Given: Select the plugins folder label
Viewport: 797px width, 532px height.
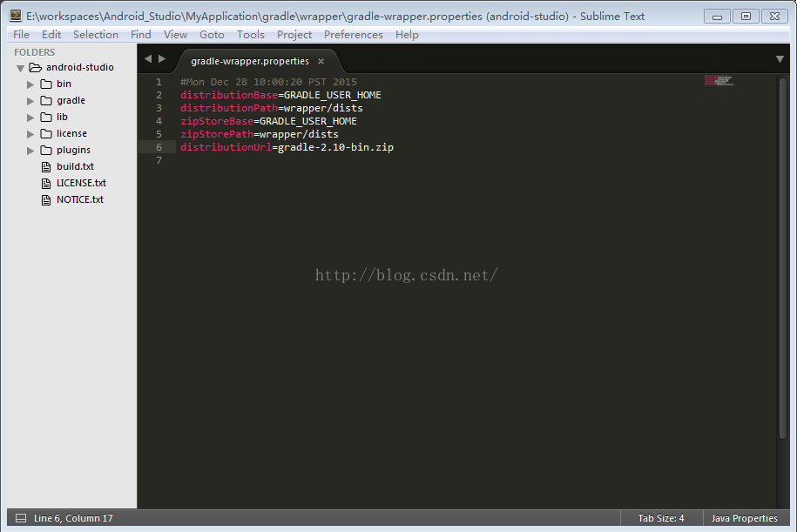Looking at the screenshot, I should (73, 151).
